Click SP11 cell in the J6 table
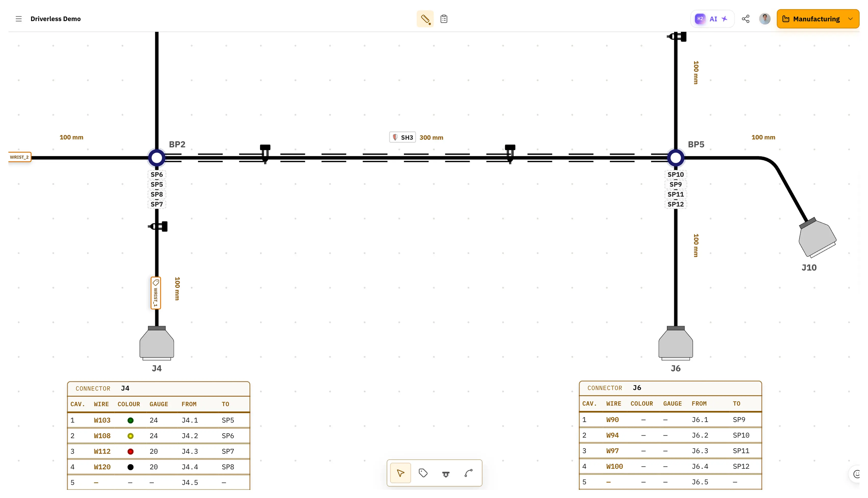 pyautogui.click(x=741, y=451)
